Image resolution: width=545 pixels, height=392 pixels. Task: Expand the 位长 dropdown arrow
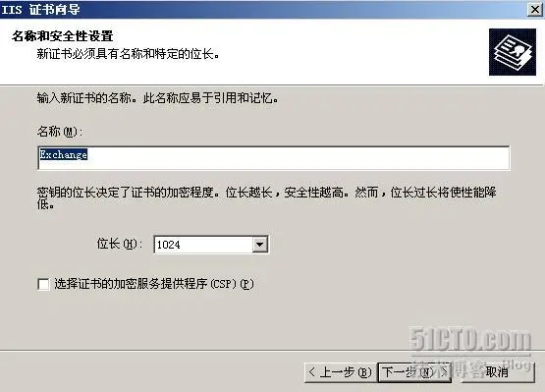point(260,245)
